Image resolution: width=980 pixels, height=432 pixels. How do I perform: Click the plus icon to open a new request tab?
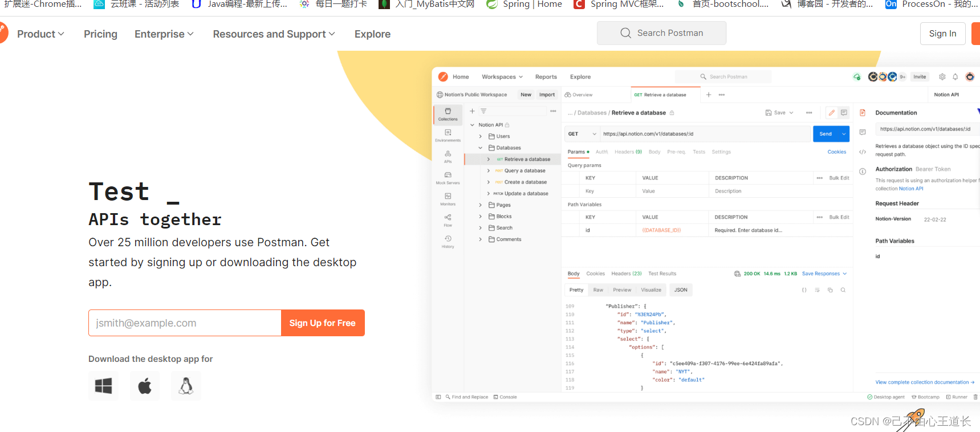(x=709, y=95)
